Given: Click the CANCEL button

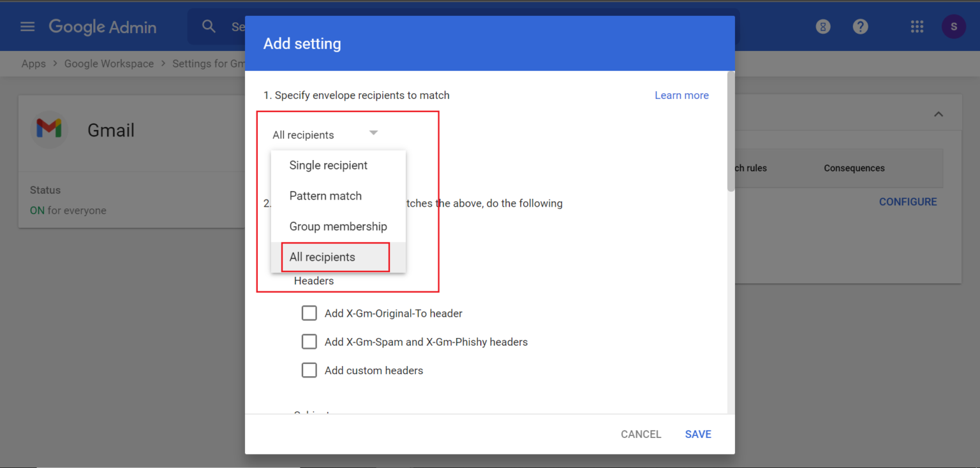Looking at the screenshot, I should tap(641, 434).
